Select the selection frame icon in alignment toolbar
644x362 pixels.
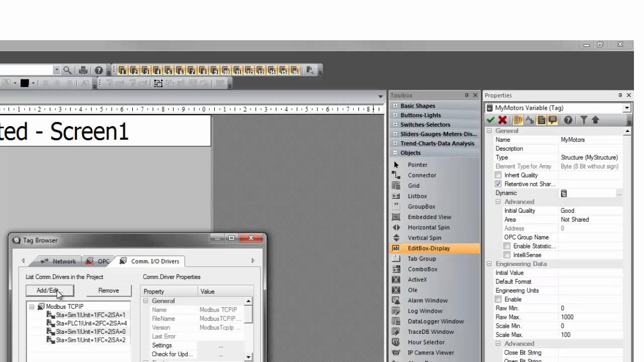tap(158, 83)
